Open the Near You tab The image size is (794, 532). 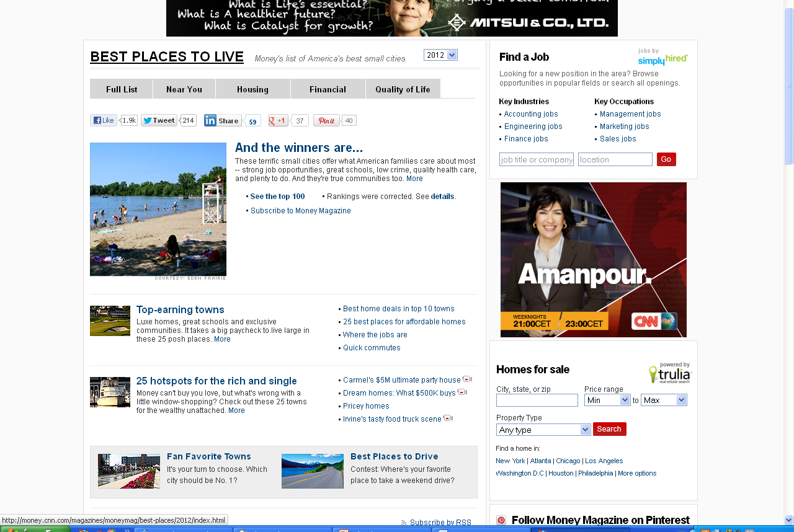tap(184, 89)
